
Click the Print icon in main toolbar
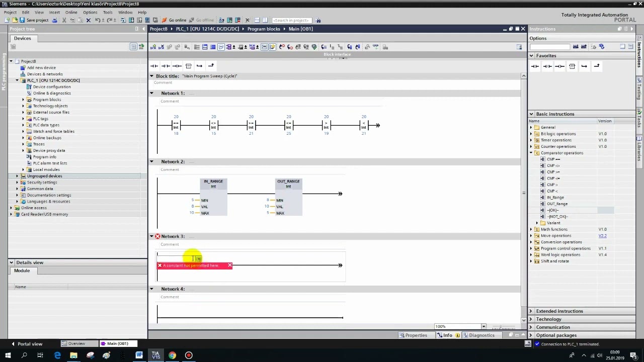[55, 20]
